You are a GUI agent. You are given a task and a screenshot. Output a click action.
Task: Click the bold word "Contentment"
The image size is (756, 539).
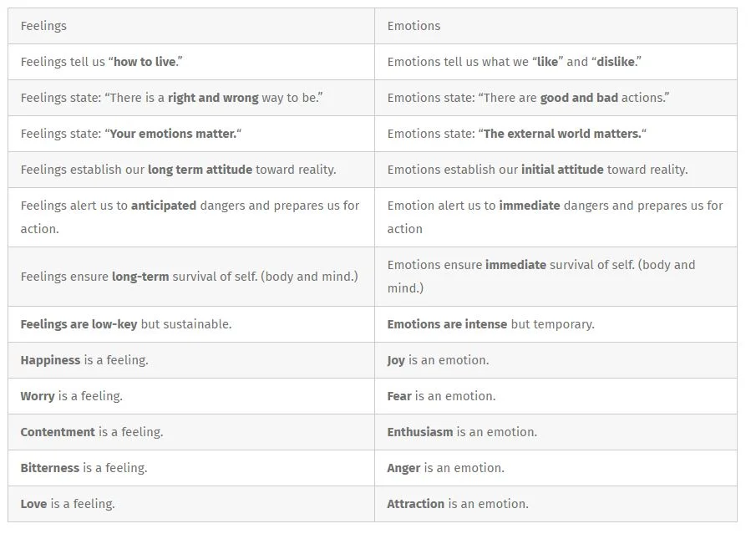(x=58, y=432)
